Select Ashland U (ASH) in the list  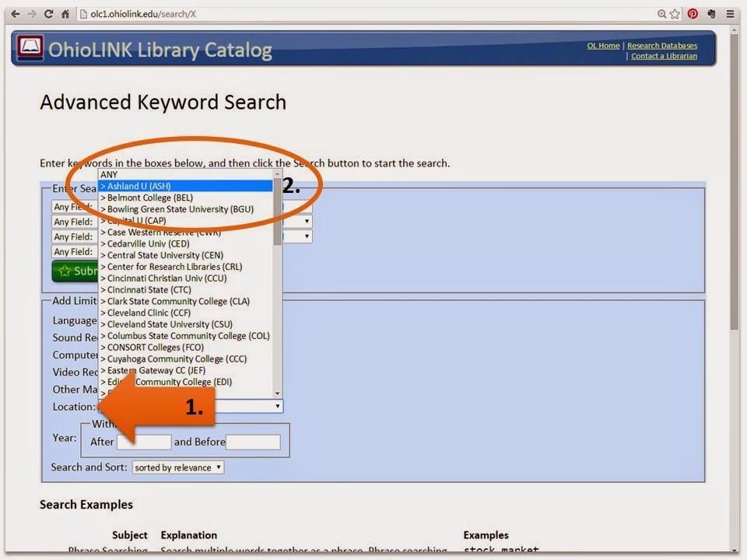185,186
